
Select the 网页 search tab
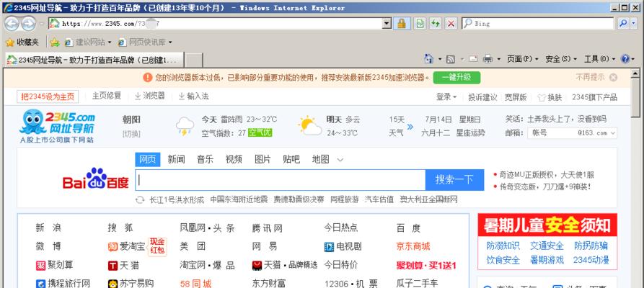tap(147, 160)
